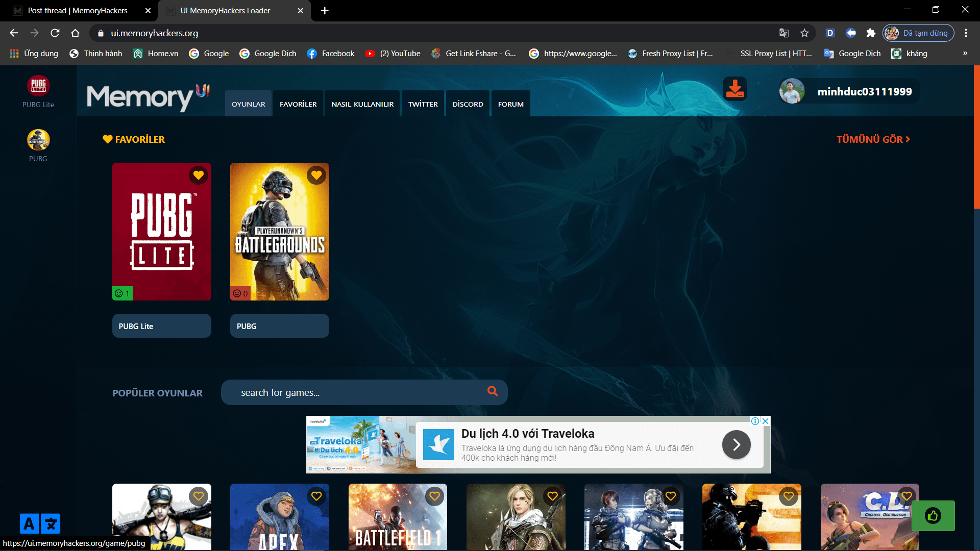Show more bookmarks chevron
980x551 pixels.
(x=965, y=54)
